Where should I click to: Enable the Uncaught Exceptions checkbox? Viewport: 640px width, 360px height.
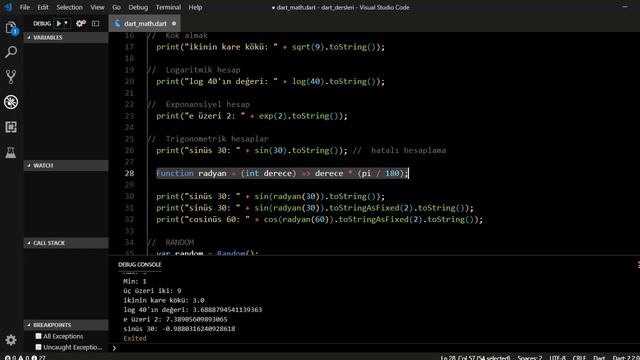tap(38, 347)
